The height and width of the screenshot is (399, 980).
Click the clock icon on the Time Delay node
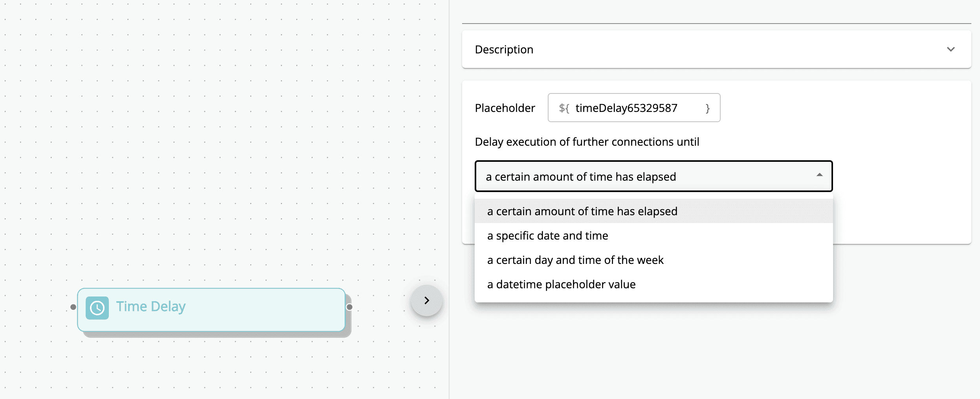coord(97,308)
